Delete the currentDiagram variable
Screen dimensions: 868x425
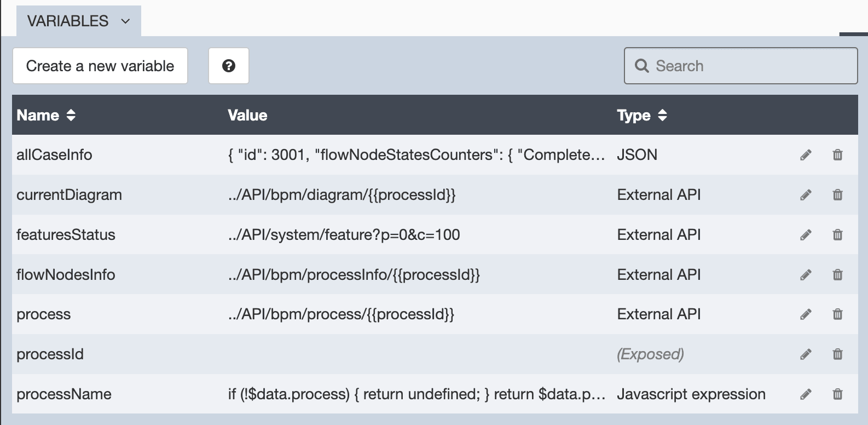[837, 194]
